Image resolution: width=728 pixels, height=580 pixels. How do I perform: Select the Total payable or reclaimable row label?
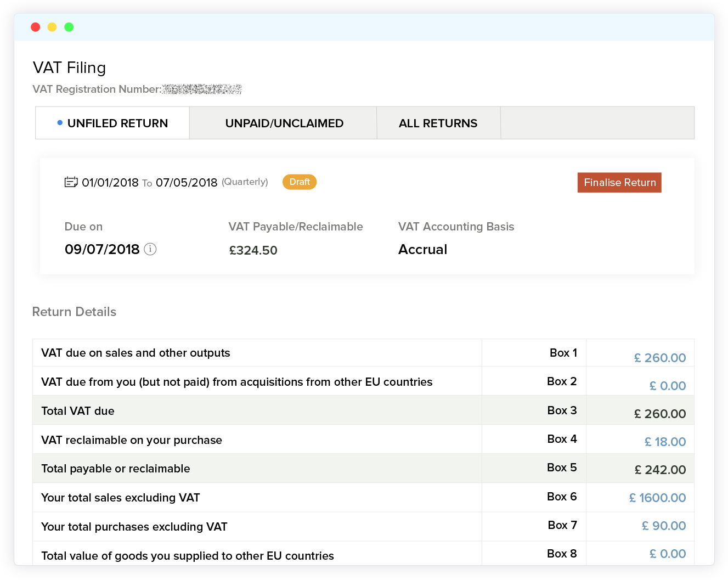tap(116, 469)
